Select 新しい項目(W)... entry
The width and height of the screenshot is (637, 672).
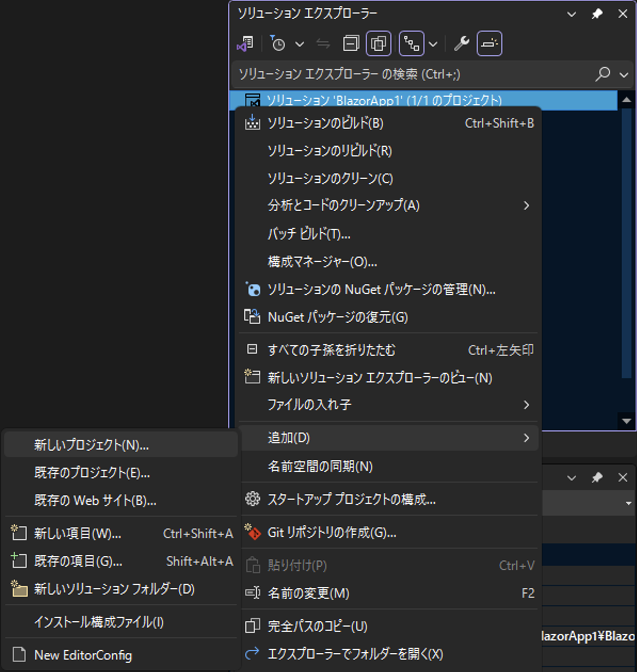click(121, 533)
